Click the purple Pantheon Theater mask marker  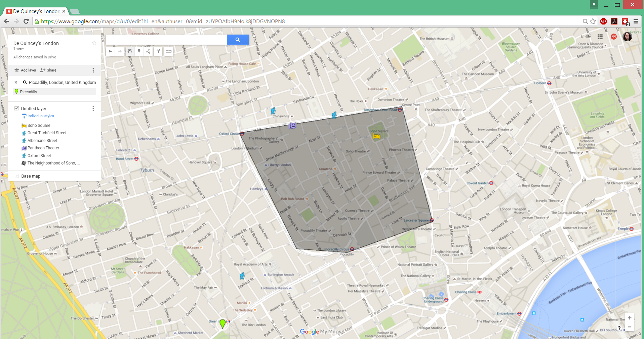coord(292,126)
